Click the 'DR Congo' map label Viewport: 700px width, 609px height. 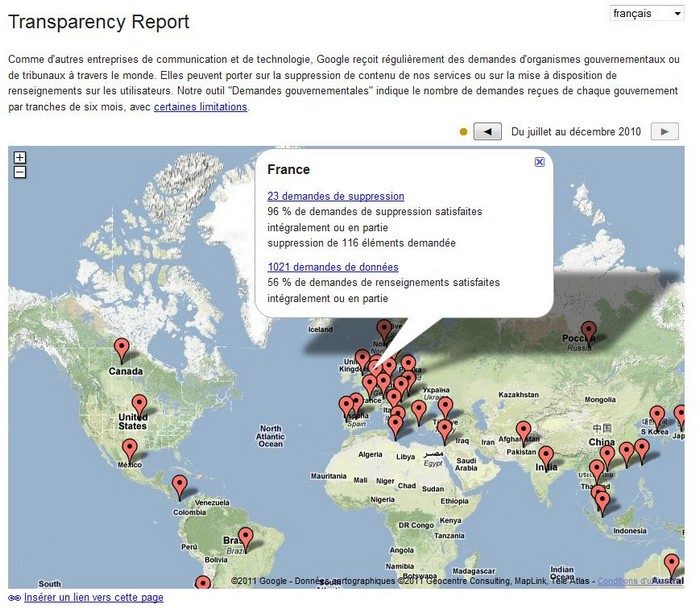(x=416, y=526)
